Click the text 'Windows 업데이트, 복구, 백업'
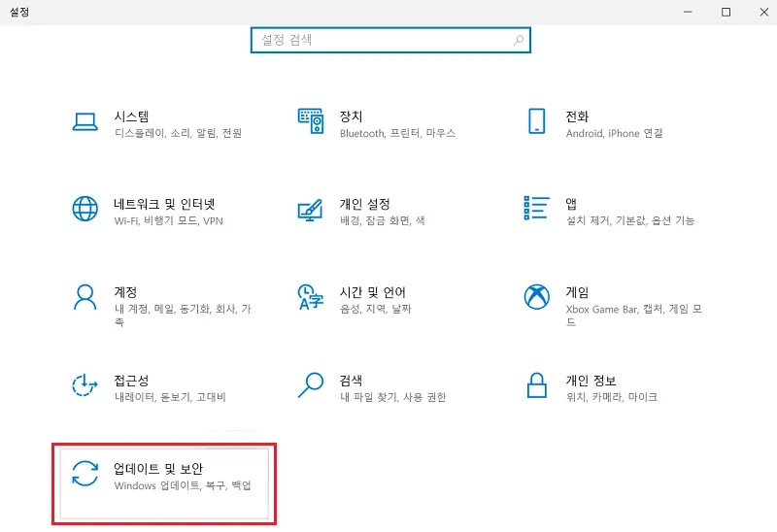The width and height of the screenshot is (777, 532). [183, 485]
